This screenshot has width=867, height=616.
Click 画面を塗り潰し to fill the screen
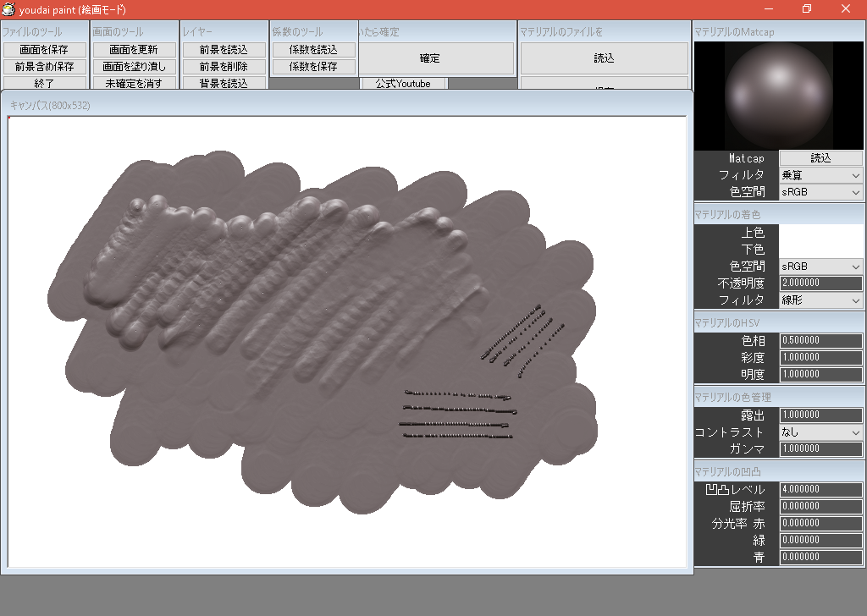click(x=134, y=66)
